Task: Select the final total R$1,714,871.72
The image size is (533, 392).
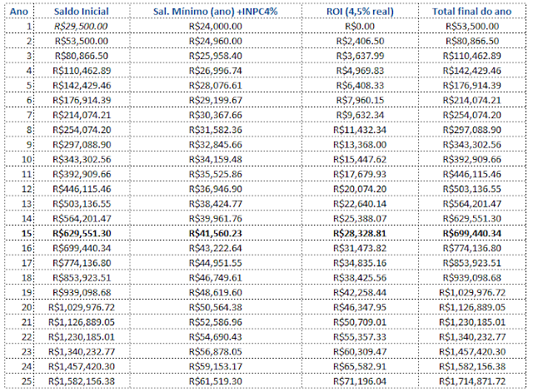Action: click(472, 381)
